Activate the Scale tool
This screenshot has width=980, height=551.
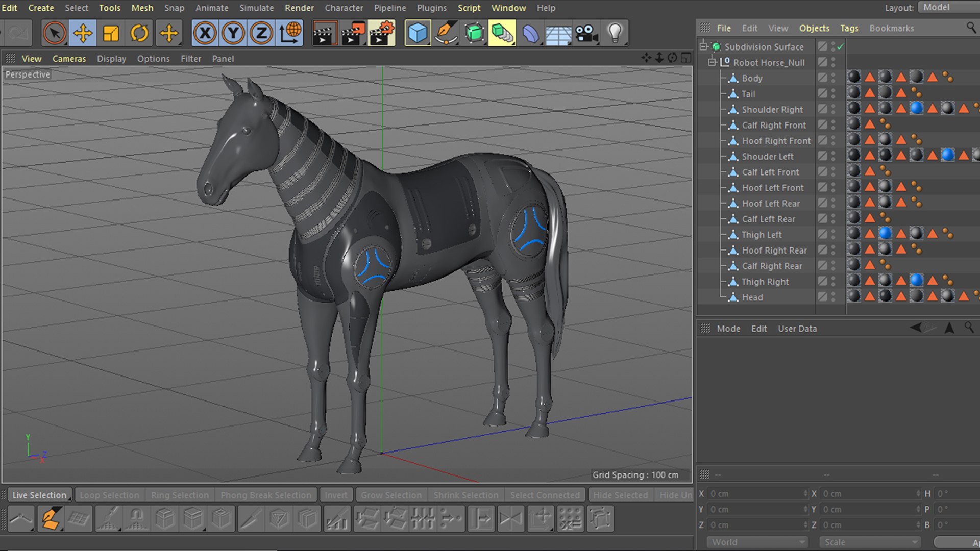point(111,33)
